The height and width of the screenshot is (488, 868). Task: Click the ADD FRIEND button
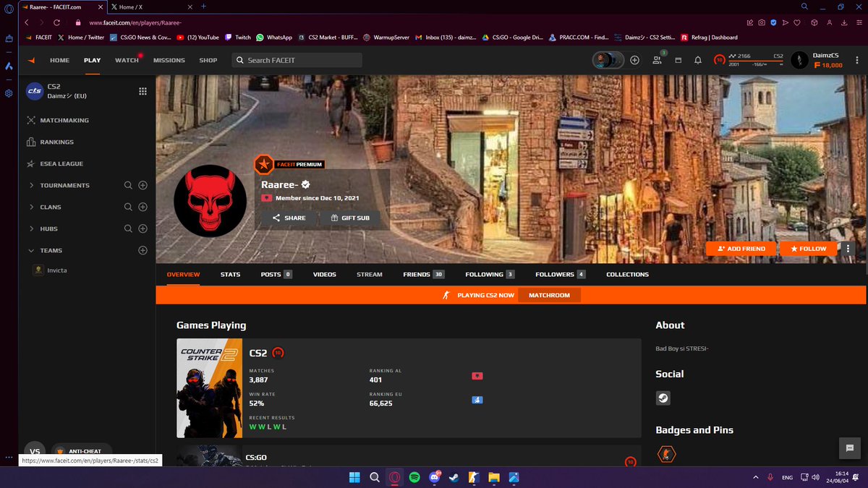741,248
